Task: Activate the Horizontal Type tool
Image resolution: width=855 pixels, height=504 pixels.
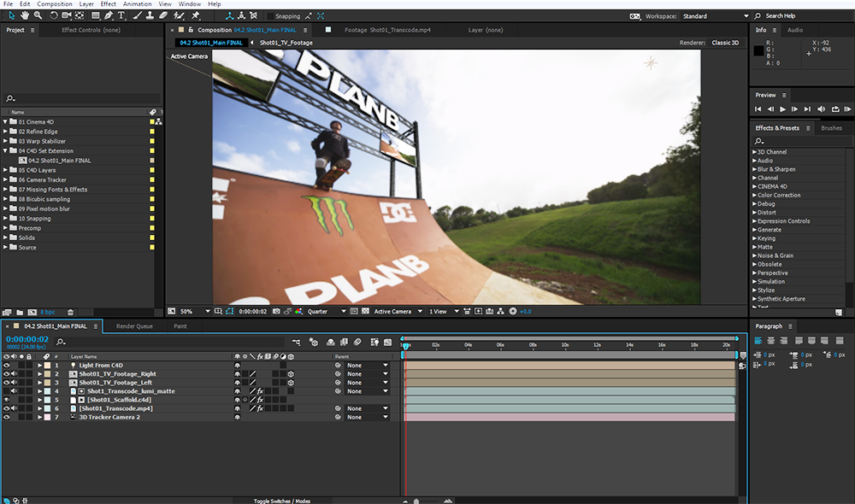Action: (121, 15)
